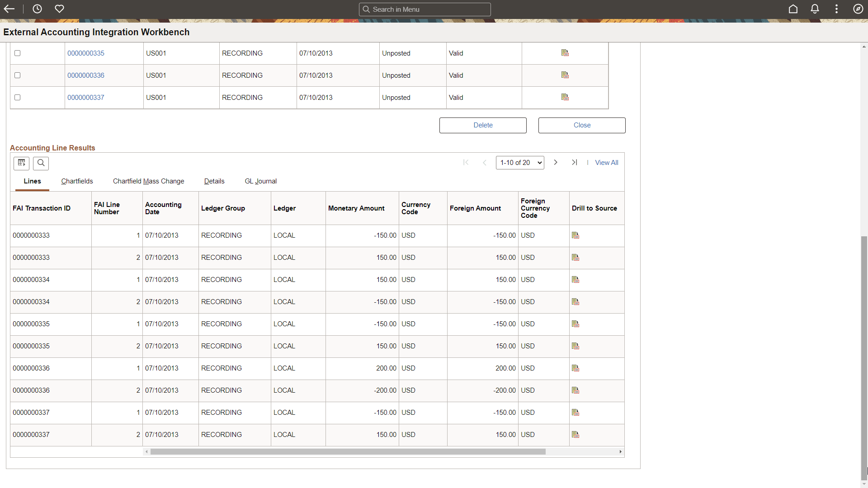Open the 1-10 of 20 pagination dropdown

[519, 162]
